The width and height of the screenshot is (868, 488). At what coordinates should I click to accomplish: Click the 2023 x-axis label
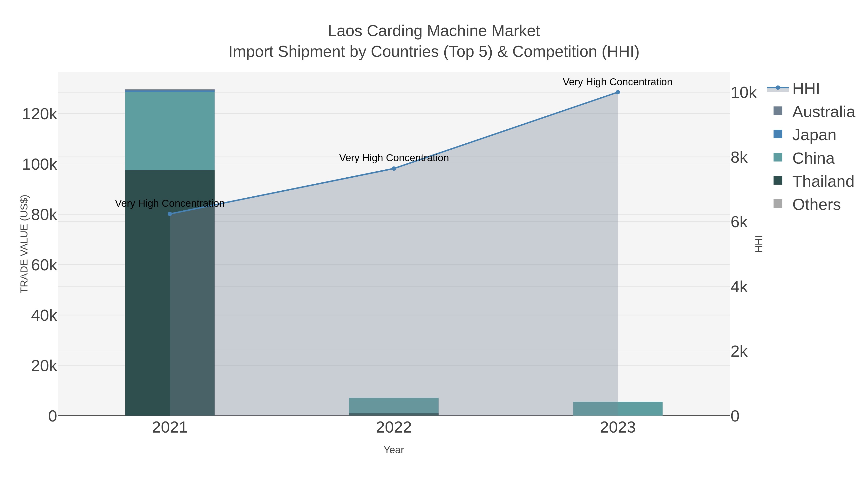618,427
